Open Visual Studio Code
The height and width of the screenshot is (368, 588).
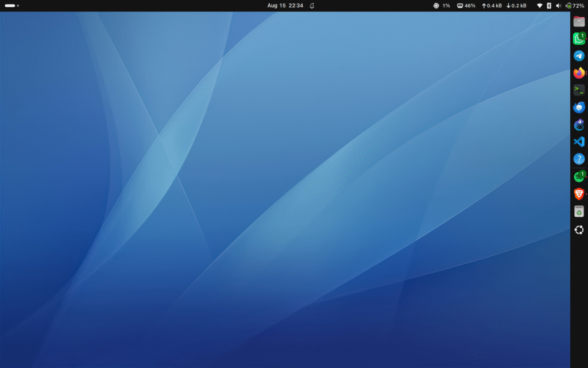tap(579, 141)
